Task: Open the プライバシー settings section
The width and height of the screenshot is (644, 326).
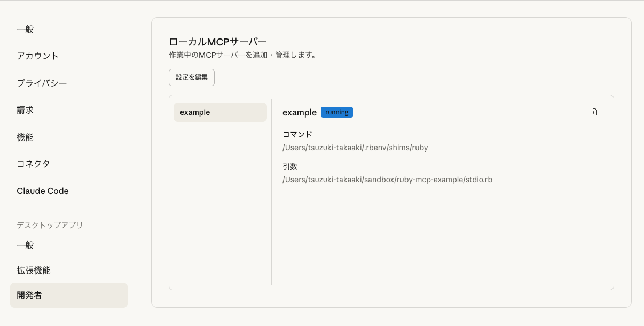Action: 42,83
